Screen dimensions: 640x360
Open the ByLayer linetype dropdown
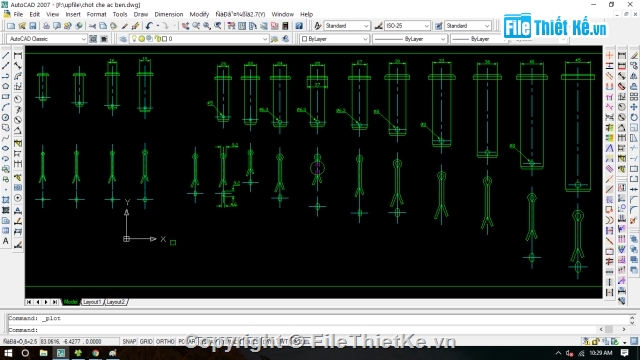(x=443, y=39)
